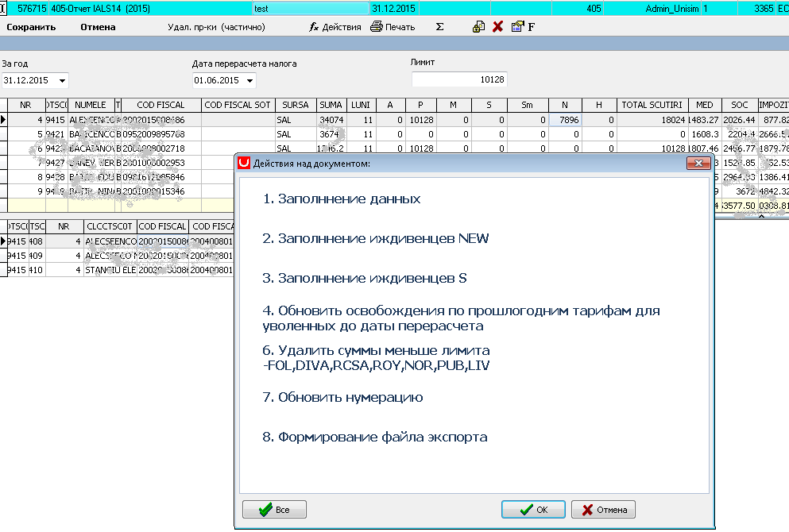
Task: Click the red X delete icon in toolbar
Action: click(497, 27)
